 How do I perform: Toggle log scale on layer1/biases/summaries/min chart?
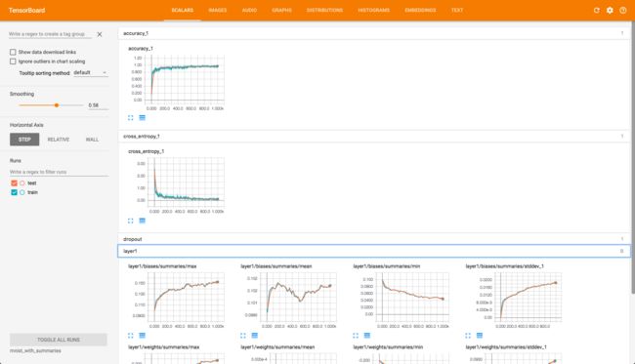coord(367,336)
